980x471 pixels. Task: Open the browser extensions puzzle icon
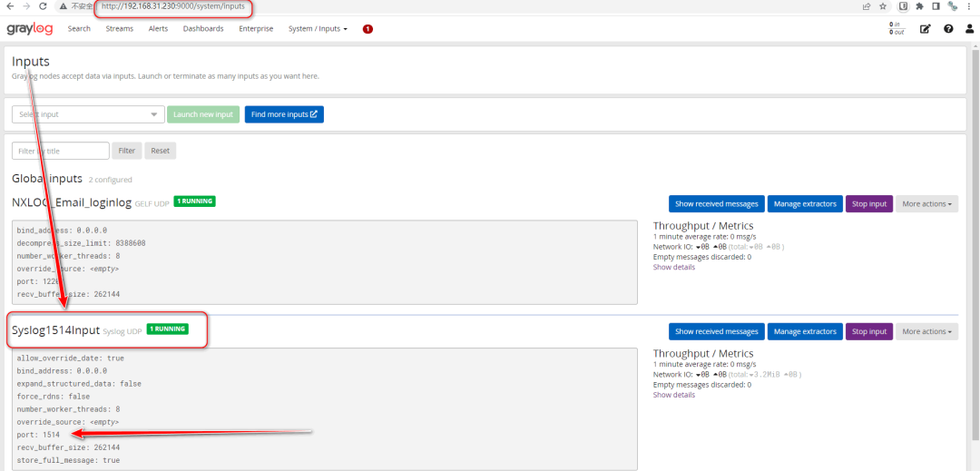click(x=919, y=6)
